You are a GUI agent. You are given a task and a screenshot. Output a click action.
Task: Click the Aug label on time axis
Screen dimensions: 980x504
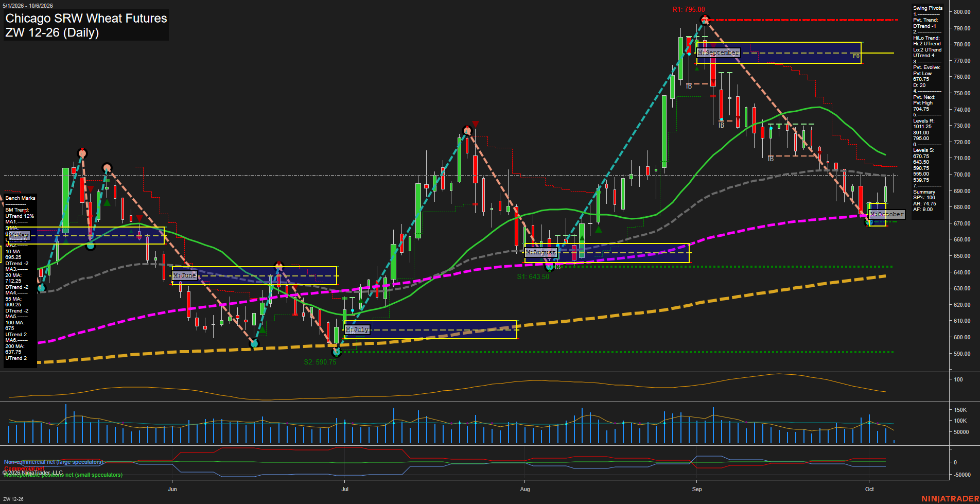point(525,489)
